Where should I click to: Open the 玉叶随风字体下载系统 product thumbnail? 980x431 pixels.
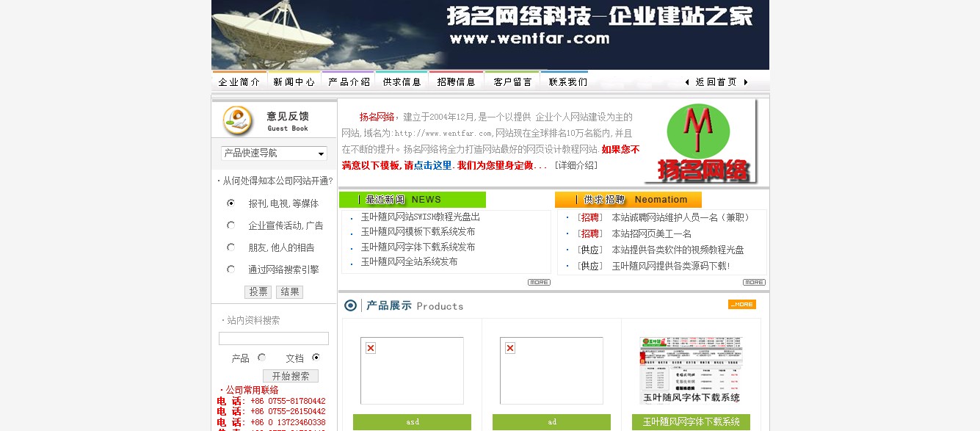691,370
